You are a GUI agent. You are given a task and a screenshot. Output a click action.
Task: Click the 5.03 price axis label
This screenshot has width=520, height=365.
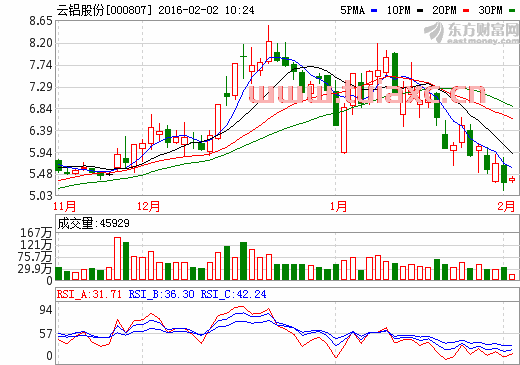(x=41, y=196)
